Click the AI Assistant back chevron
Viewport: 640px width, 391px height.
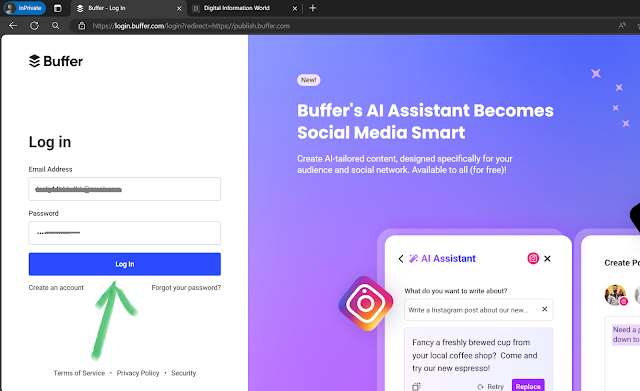[401, 259]
